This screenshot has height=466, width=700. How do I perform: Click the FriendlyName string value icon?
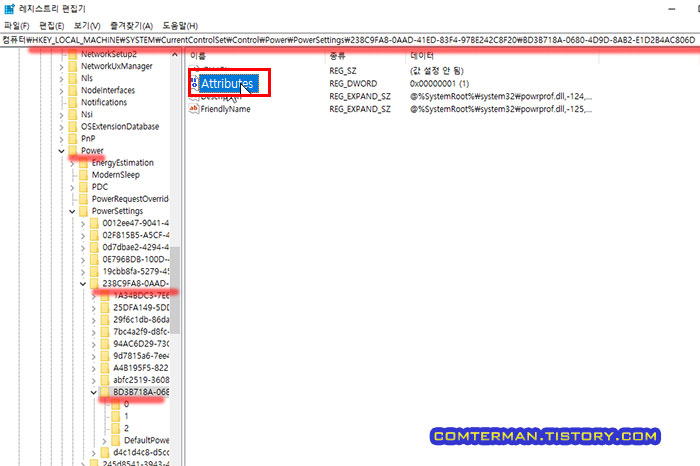pyautogui.click(x=194, y=108)
